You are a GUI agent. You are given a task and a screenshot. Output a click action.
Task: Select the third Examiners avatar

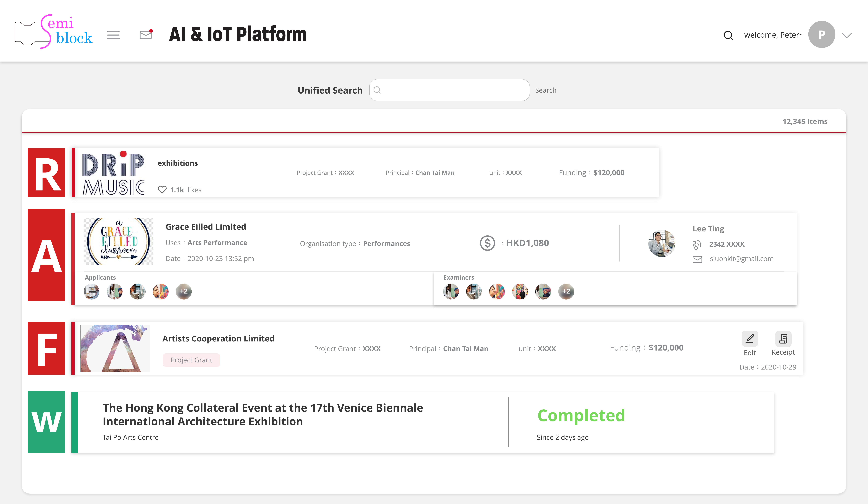(497, 292)
